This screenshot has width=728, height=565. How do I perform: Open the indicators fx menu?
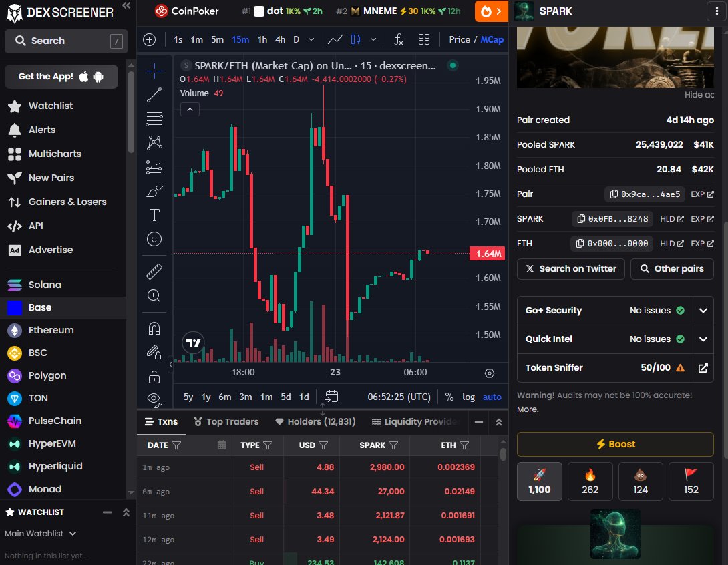click(398, 40)
